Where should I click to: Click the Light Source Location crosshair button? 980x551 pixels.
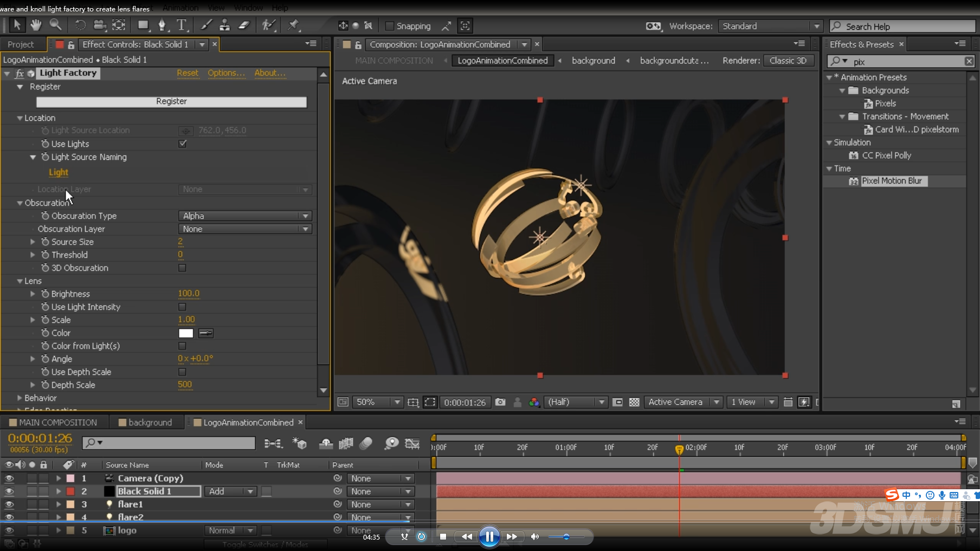click(x=186, y=131)
